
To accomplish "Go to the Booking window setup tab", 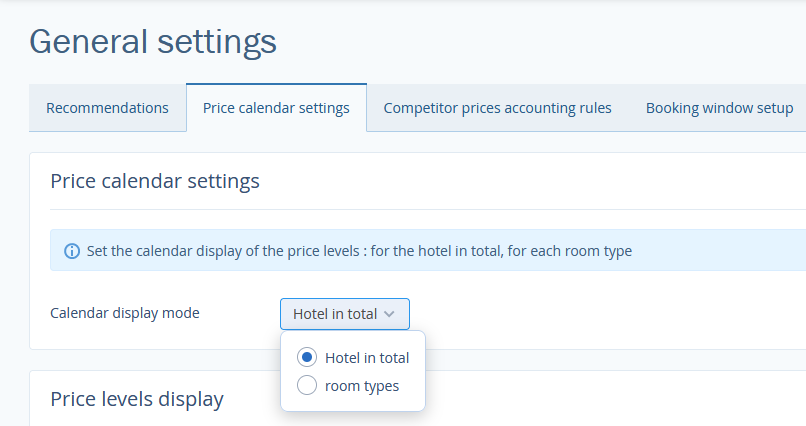I will pos(719,108).
